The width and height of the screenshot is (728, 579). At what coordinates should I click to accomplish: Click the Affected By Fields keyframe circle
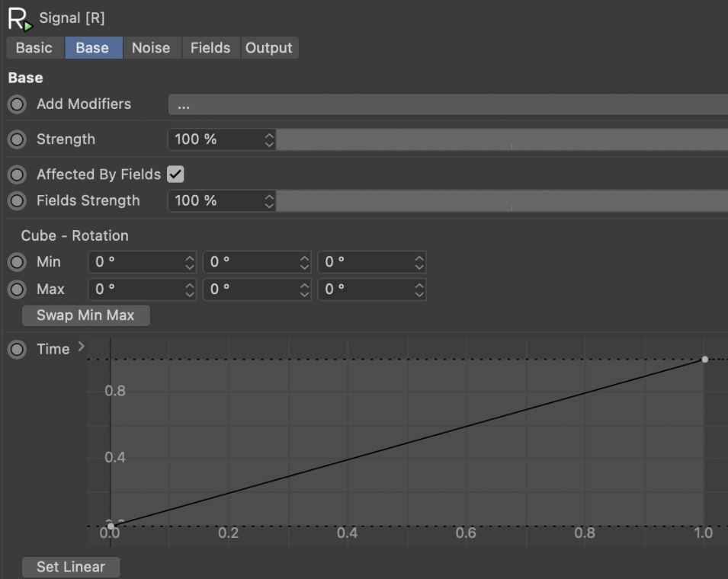point(17,174)
